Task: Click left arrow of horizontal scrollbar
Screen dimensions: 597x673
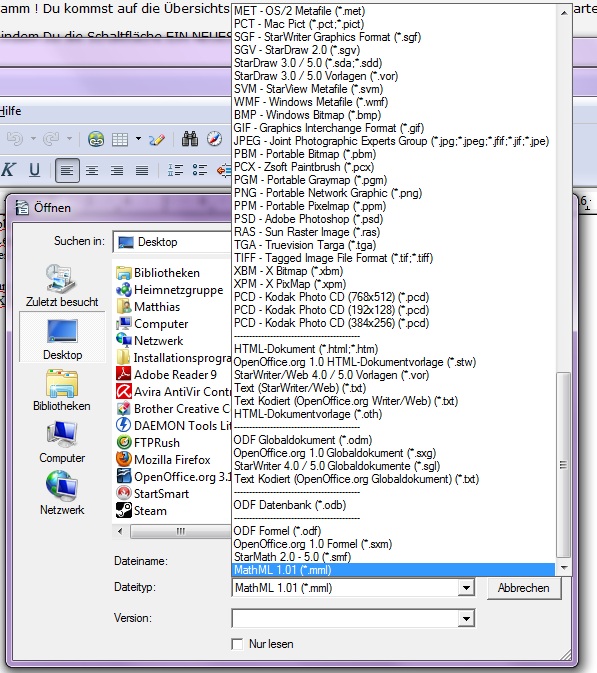Action: coord(121,531)
